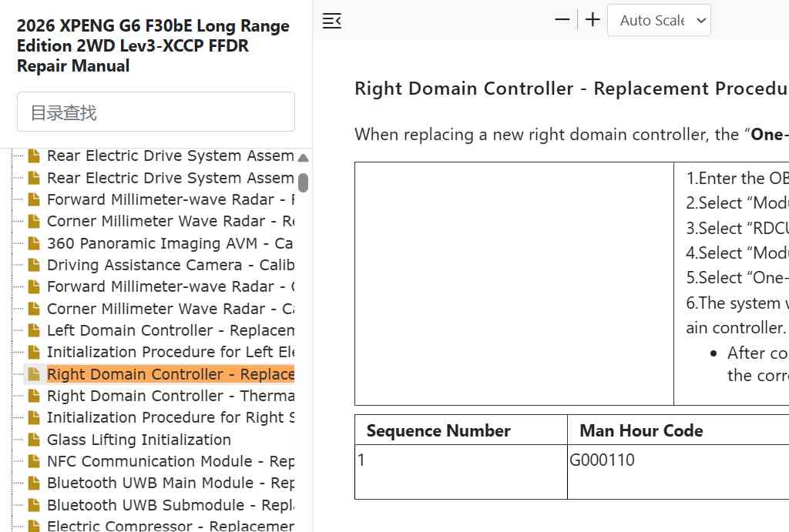The width and height of the screenshot is (789, 532).
Task: Select Left Domain Controller replacement entry
Action: point(170,330)
